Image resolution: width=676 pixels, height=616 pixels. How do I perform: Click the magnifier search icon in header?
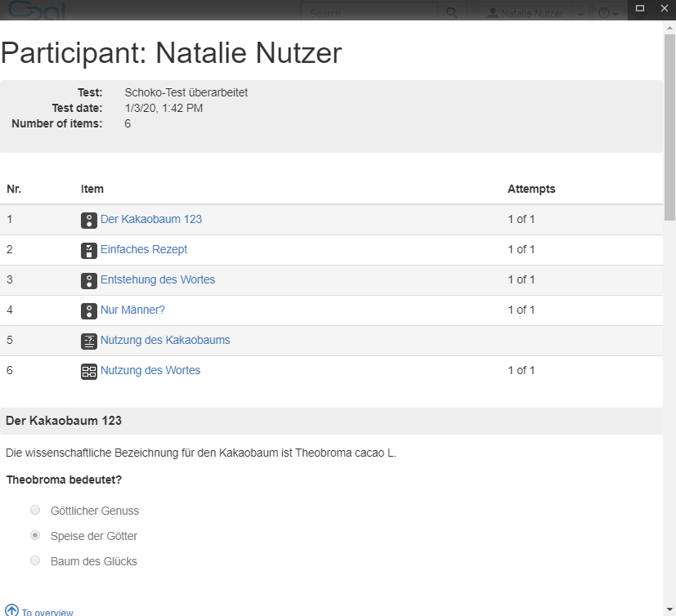[451, 12]
